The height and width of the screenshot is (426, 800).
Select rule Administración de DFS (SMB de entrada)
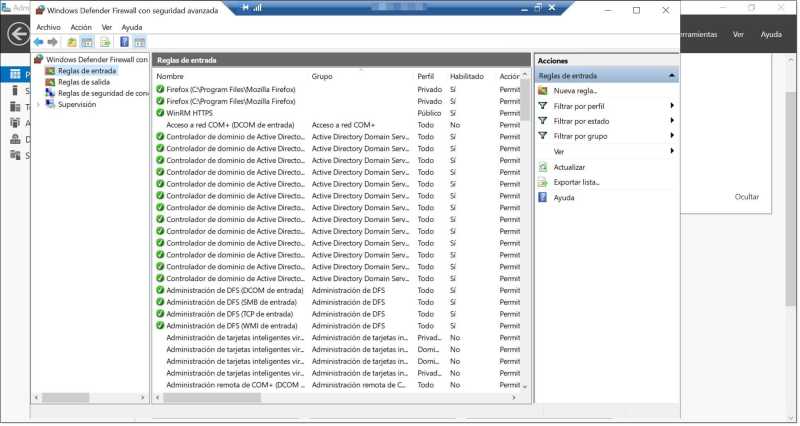point(231,302)
